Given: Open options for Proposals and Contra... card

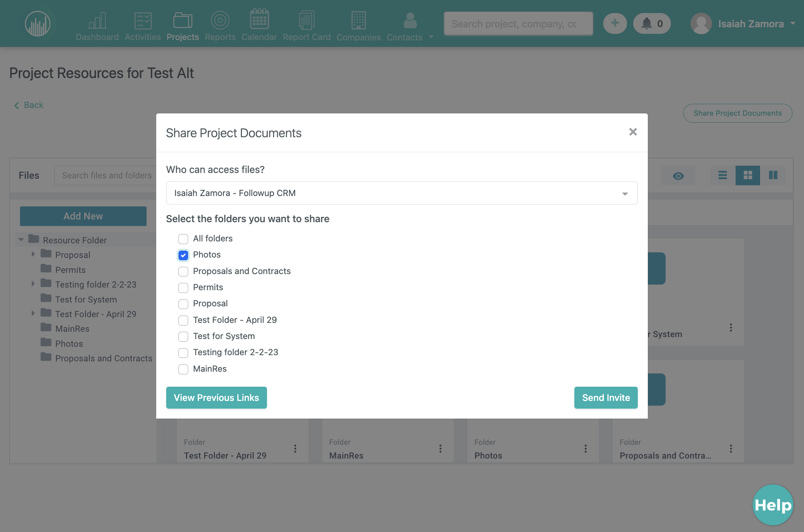Looking at the screenshot, I should [x=731, y=449].
